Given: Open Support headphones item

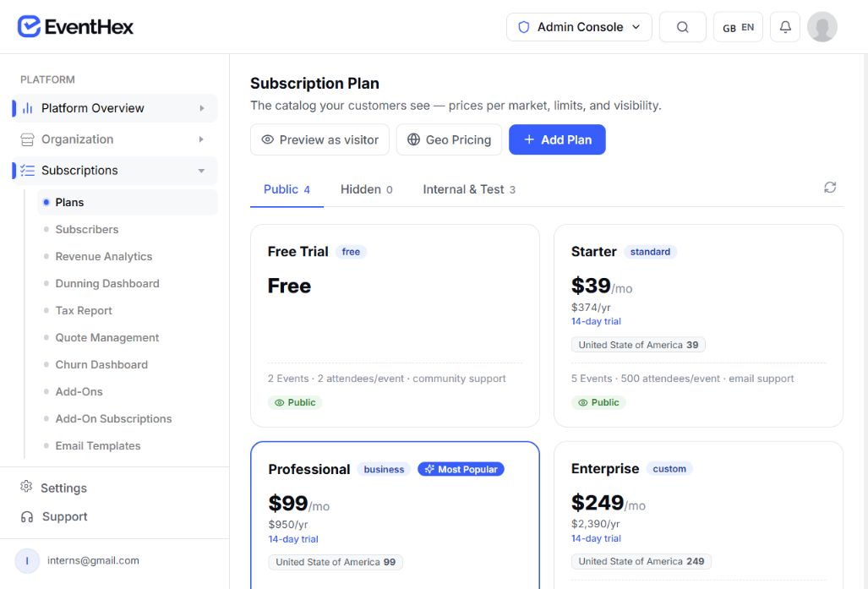Looking at the screenshot, I should click(x=54, y=516).
